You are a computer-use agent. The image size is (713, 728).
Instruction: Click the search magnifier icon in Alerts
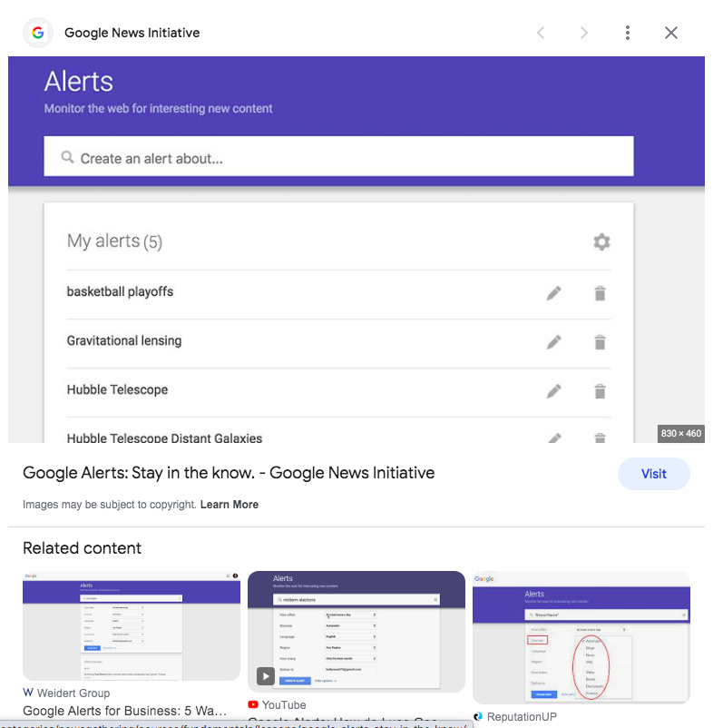pyautogui.click(x=67, y=157)
